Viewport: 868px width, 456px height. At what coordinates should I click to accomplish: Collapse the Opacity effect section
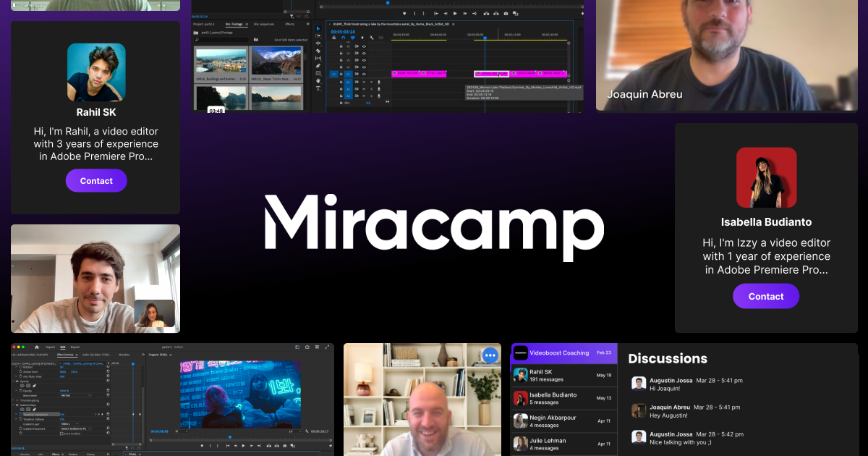pyautogui.click(x=13, y=381)
